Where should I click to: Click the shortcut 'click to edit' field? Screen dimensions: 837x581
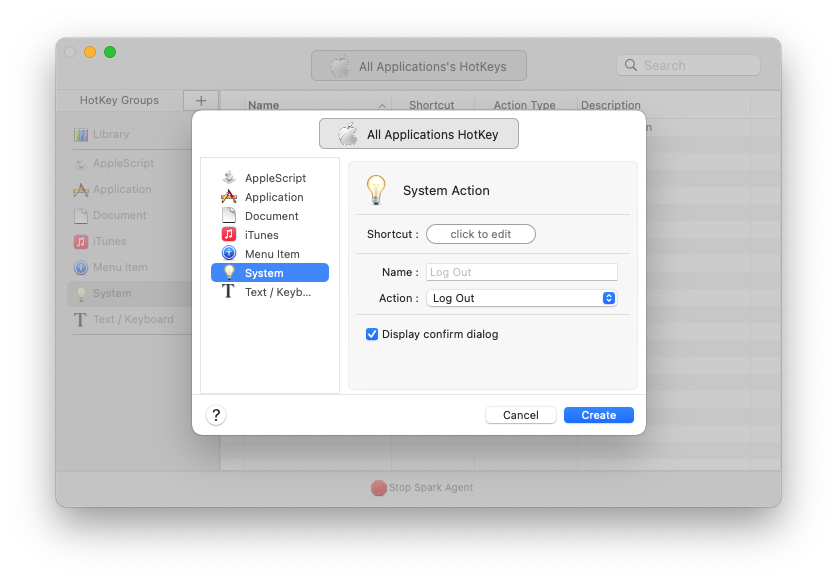(481, 234)
